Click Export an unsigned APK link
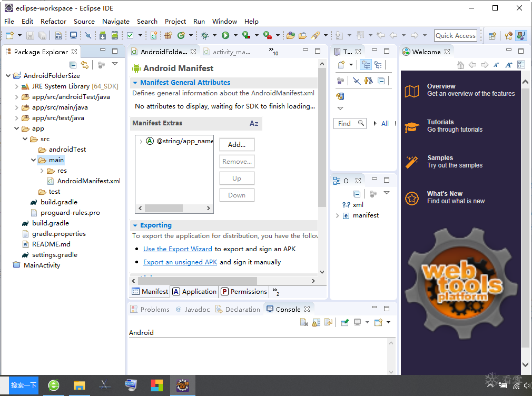Image resolution: width=532 pixels, height=396 pixels. click(180, 262)
